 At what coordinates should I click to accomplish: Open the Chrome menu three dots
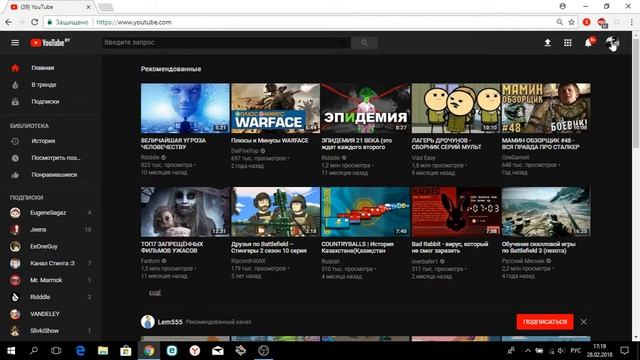click(x=631, y=22)
